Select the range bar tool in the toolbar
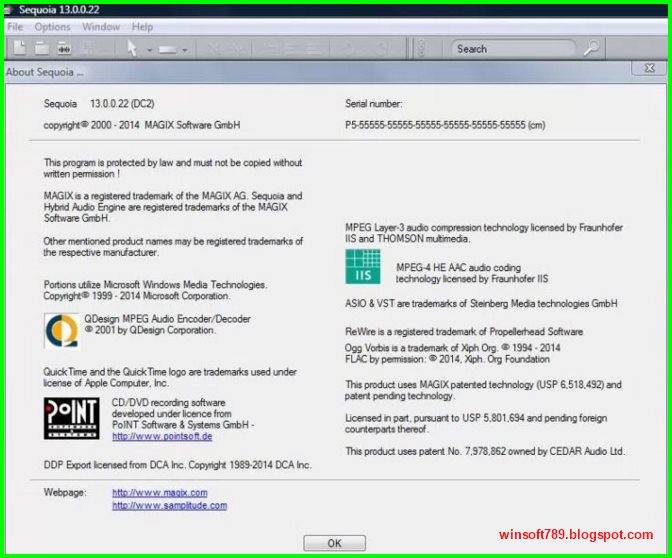Image resolution: width=672 pixels, height=558 pixels. [168, 50]
